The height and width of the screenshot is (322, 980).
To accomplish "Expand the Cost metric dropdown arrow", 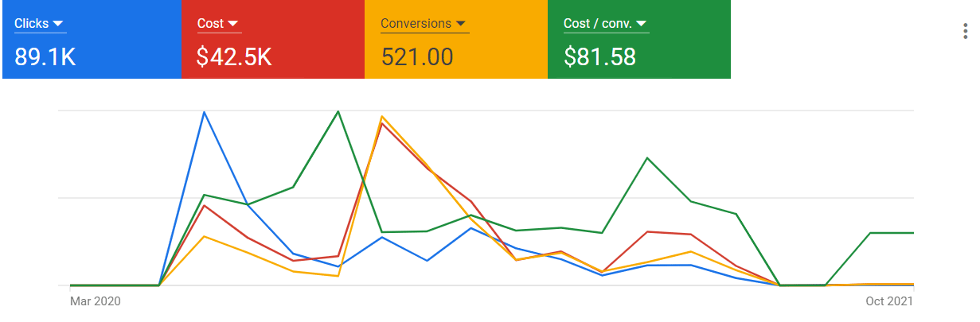I will 233,24.
